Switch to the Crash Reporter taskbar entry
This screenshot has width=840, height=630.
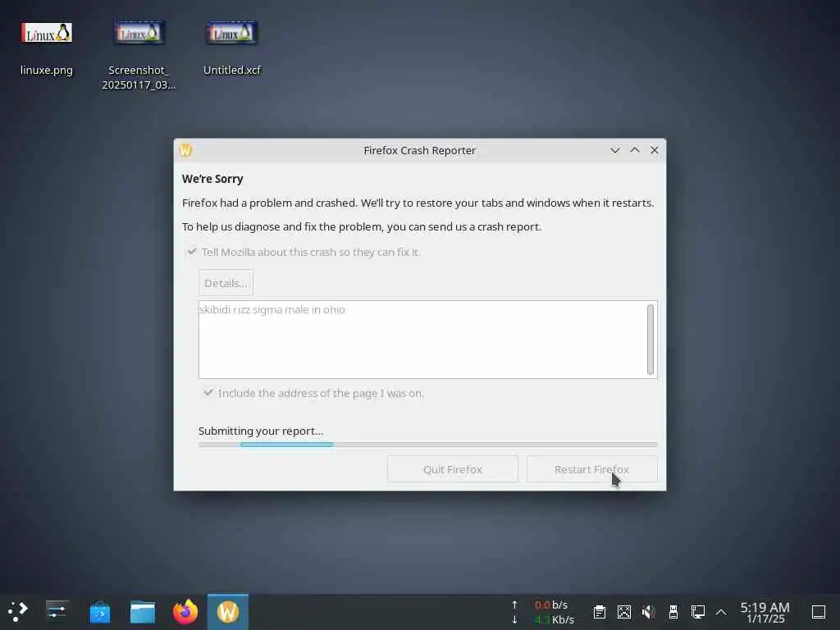click(x=228, y=612)
